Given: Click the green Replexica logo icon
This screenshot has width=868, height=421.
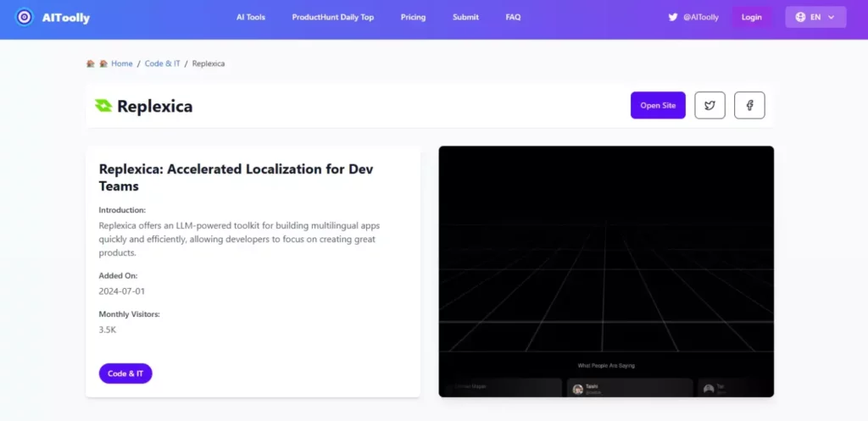Looking at the screenshot, I should pyautogui.click(x=103, y=105).
